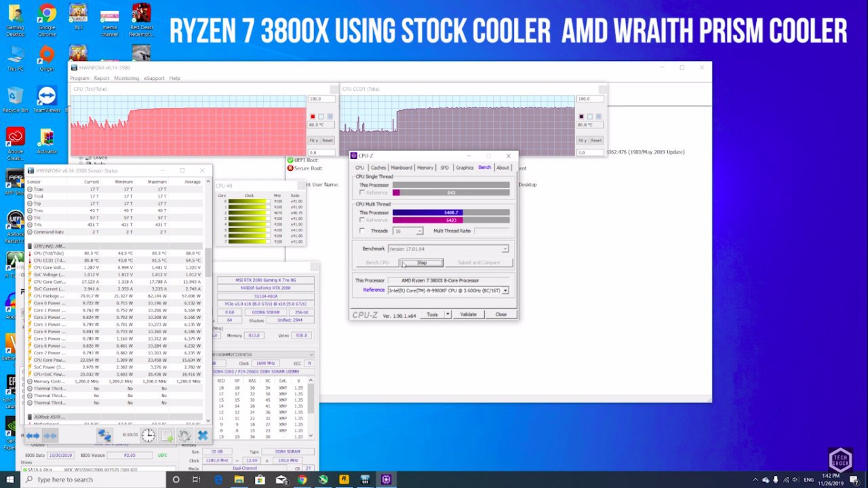Click the Close button in CPU-Z

click(500, 314)
